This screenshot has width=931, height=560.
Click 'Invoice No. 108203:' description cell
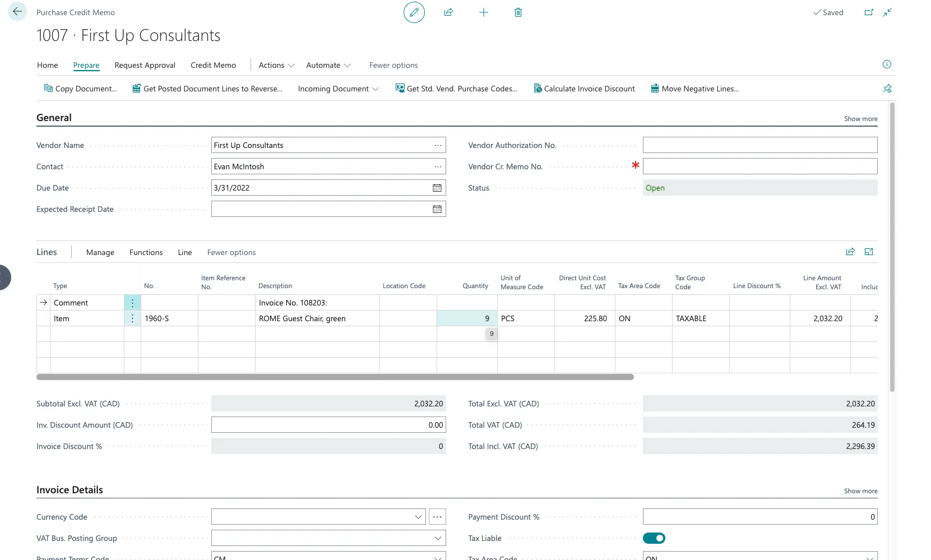[x=317, y=303]
